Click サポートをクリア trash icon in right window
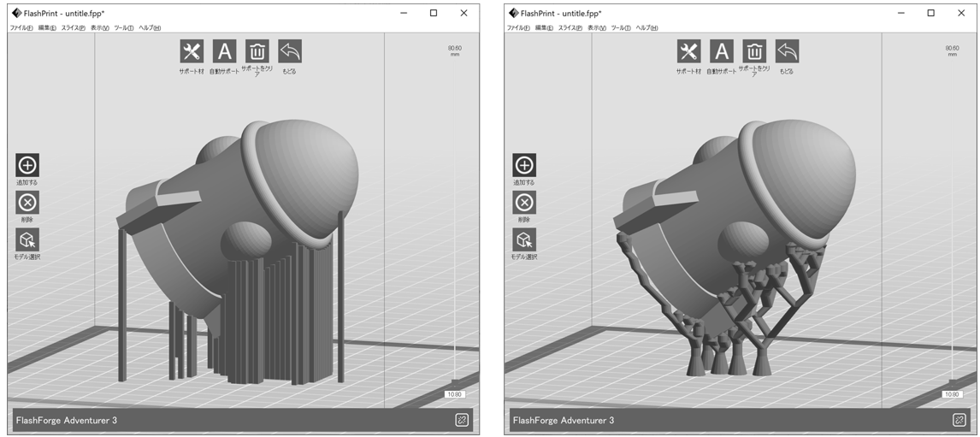Viewport: 980px width, 437px height. [x=754, y=51]
